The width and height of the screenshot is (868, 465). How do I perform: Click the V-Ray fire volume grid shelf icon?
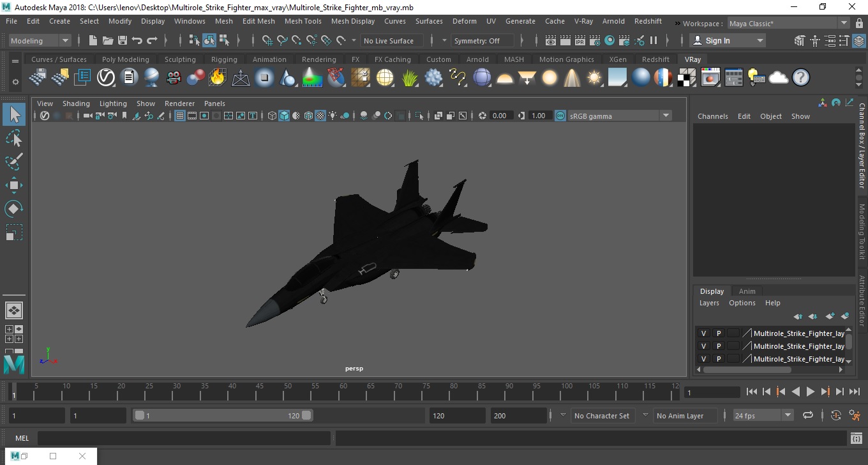pyautogui.click(x=218, y=78)
